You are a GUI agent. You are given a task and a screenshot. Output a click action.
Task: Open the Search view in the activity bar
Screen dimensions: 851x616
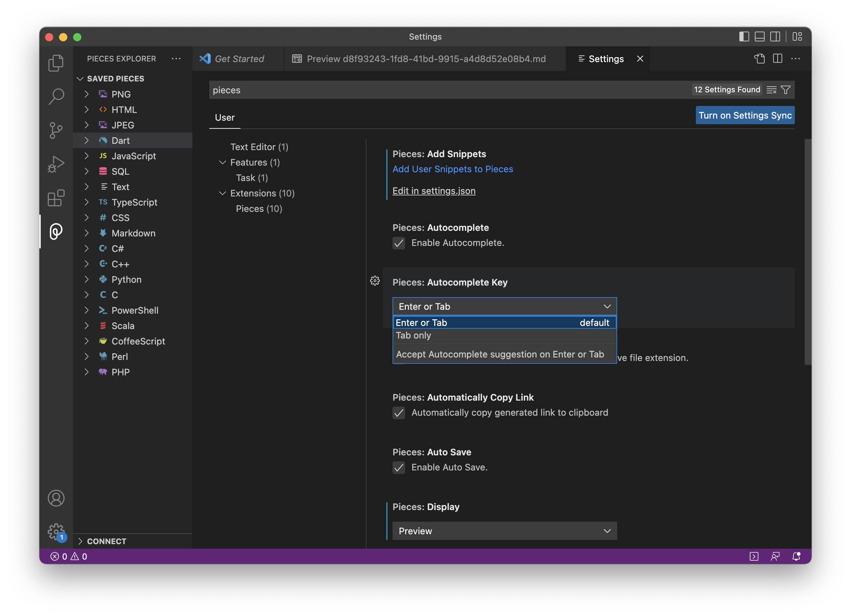tap(56, 96)
